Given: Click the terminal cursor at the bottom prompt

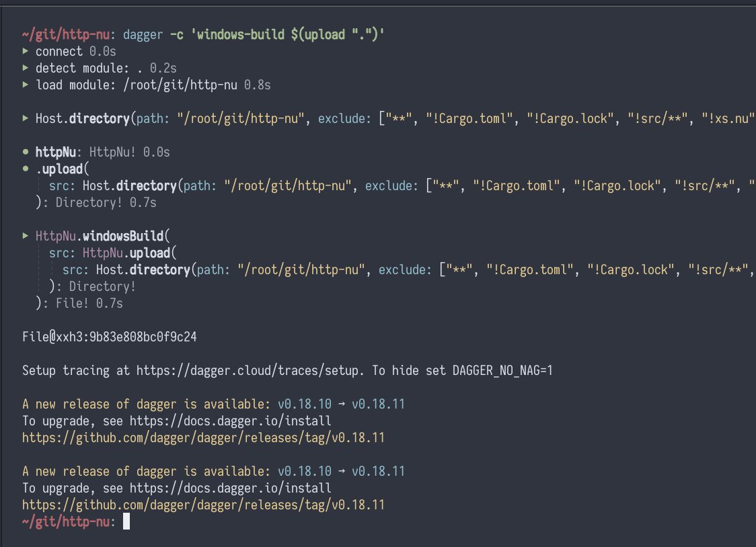Looking at the screenshot, I should 126,521.
